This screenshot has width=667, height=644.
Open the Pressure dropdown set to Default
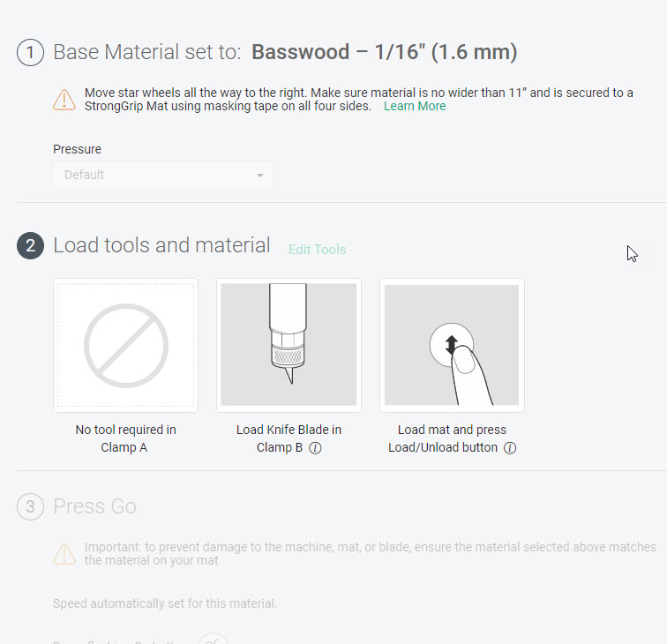pos(163,175)
